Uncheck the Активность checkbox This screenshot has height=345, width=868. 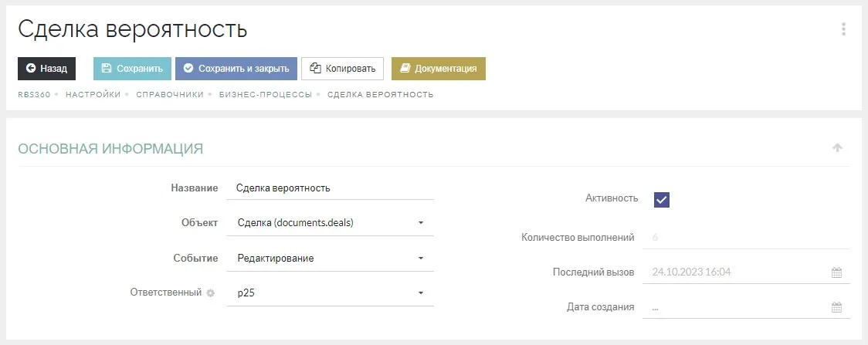pyautogui.click(x=661, y=199)
